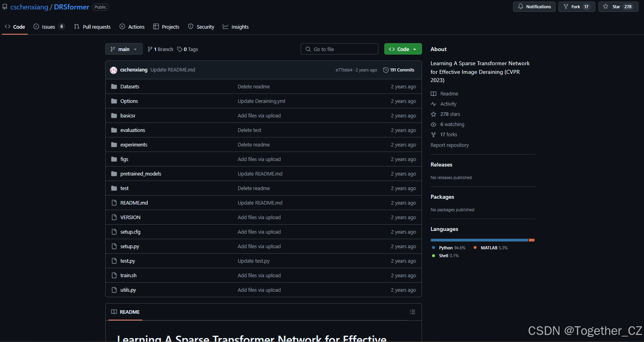Click the Shell 0.1% language entry
The width and height of the screenshot is (644, 342).
point(445,256)
